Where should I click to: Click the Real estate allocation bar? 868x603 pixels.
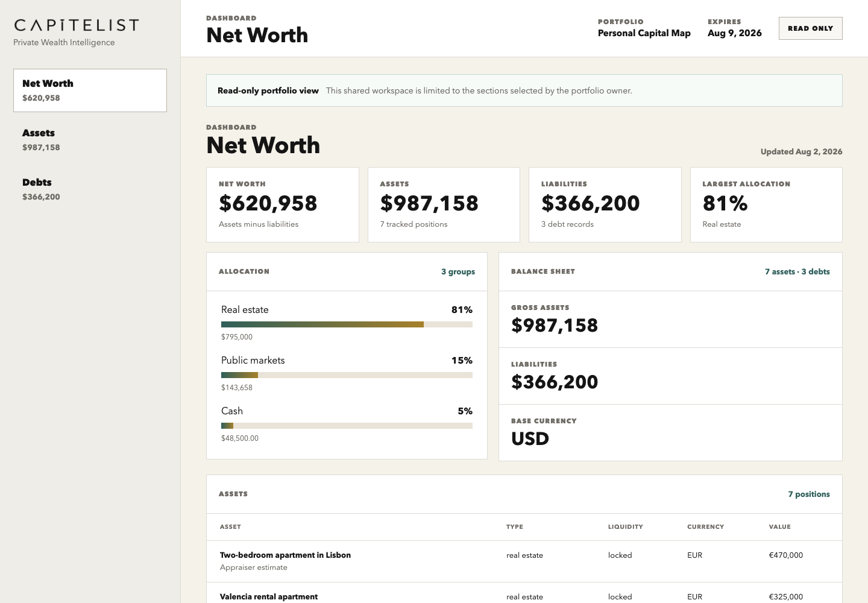[347, 324]
